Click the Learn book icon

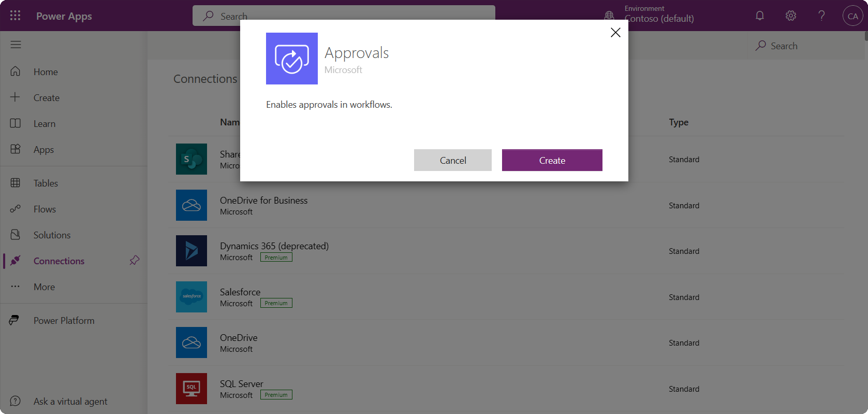(x=16, y=123)
